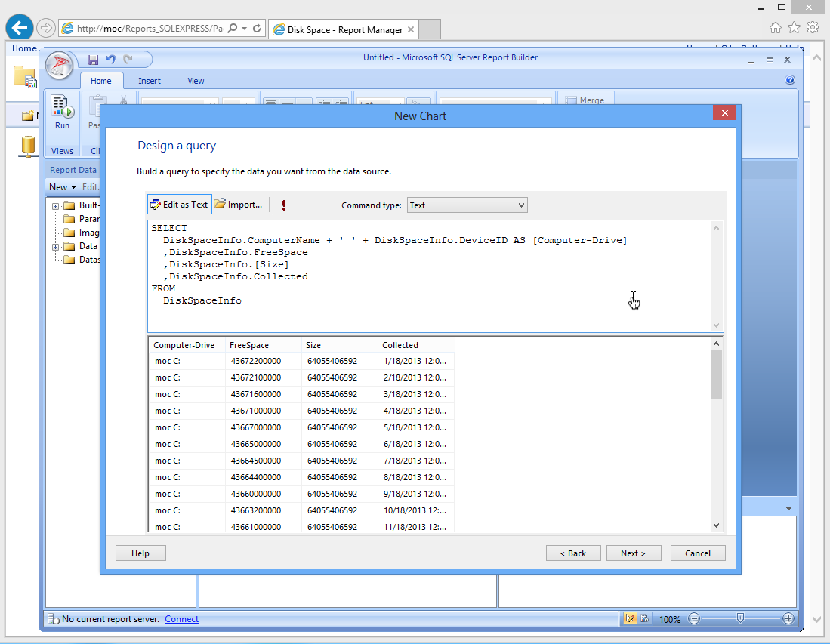Switch to the Insert ribbon tab
Screen dimensions: 830x644
coord(150,81)
